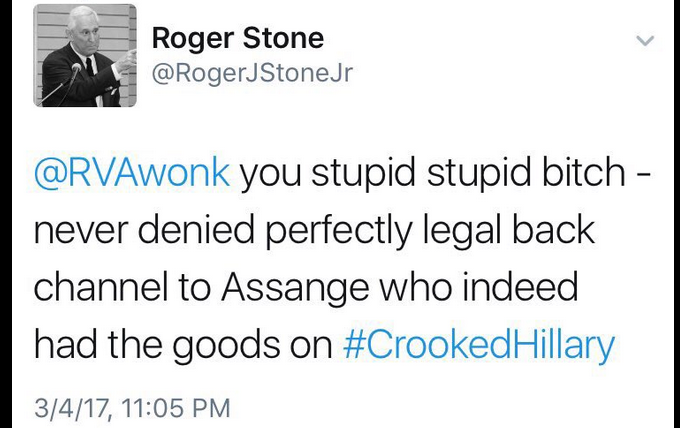Click the 3/4/17, 11:05 PM timestamp

(x=132, y=408)
